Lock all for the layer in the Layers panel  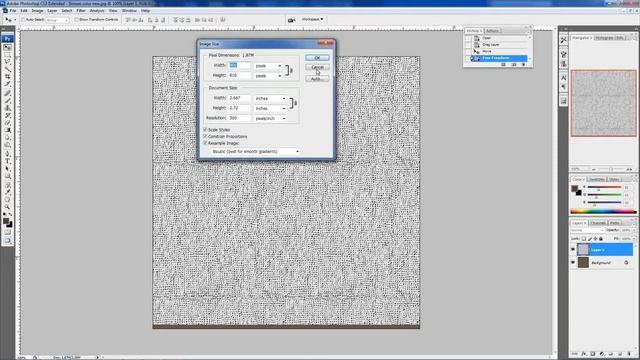(x=601, y=239)
